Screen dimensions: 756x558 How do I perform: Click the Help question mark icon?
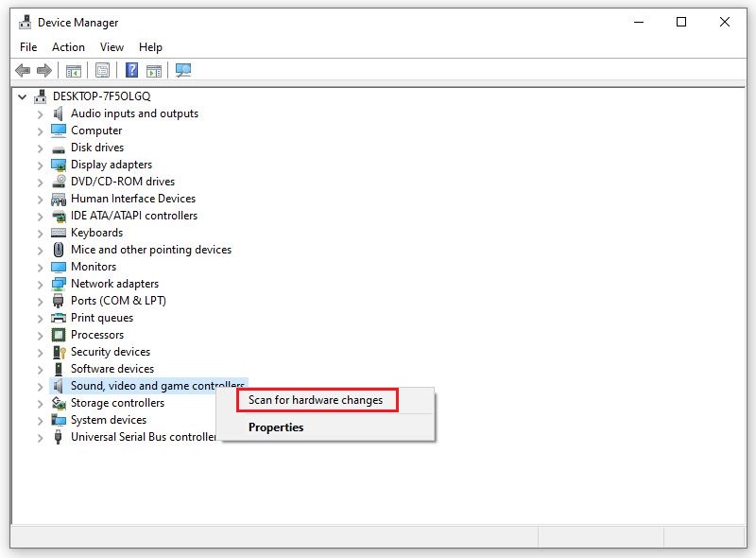[131, 70]
